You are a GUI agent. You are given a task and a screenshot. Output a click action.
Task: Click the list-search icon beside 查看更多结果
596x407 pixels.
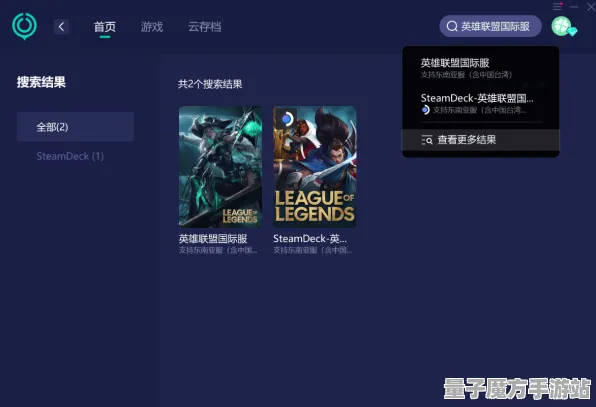coord(427,140)
